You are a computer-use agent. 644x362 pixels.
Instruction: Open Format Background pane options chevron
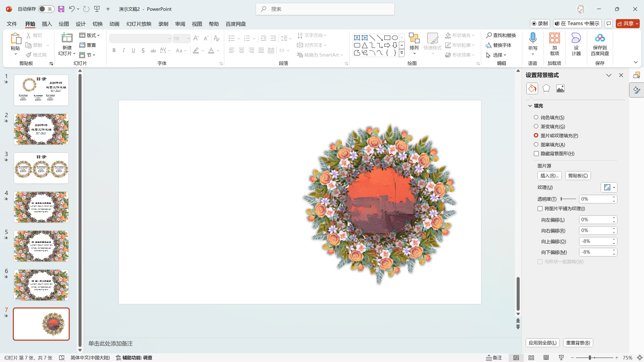pyautogui.click(x=609, y=75)
